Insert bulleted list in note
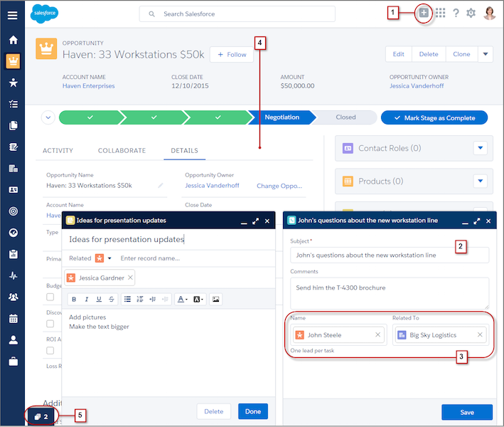Screen dimensions: 504x427 (x=127, y=299)
